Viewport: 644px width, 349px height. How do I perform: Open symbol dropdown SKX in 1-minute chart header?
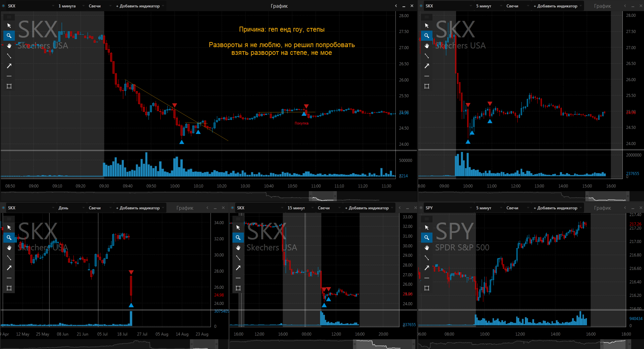pyautogui.click(x=31, y=6)
